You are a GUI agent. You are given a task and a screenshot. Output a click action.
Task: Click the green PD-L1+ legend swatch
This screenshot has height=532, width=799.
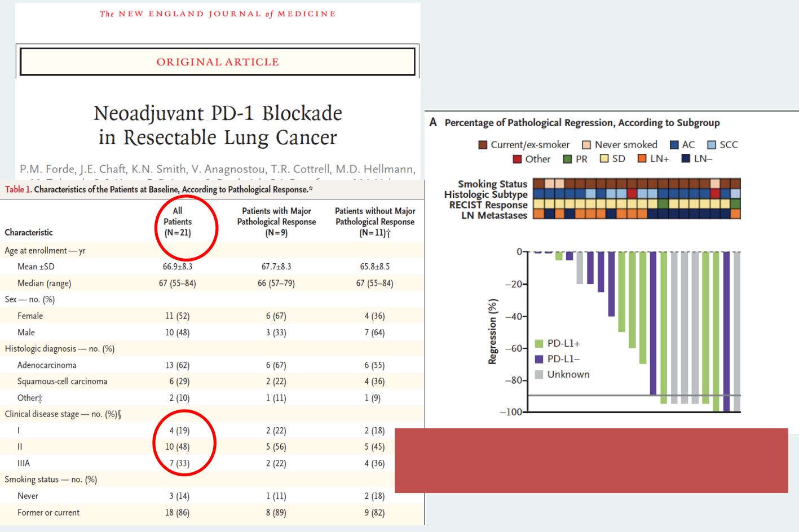539,344
